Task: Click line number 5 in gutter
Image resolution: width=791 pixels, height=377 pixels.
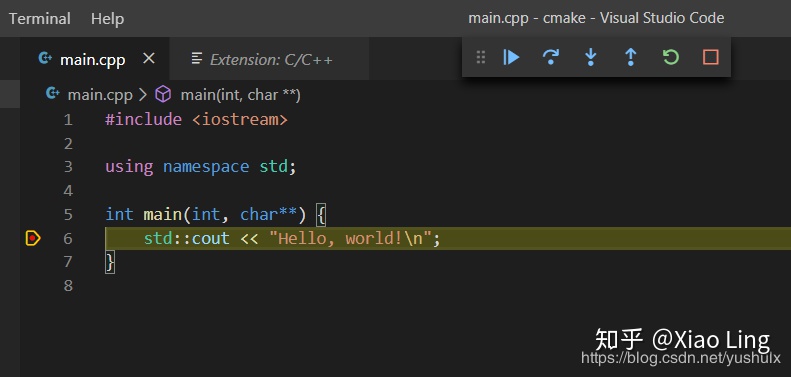Action: 68,214
